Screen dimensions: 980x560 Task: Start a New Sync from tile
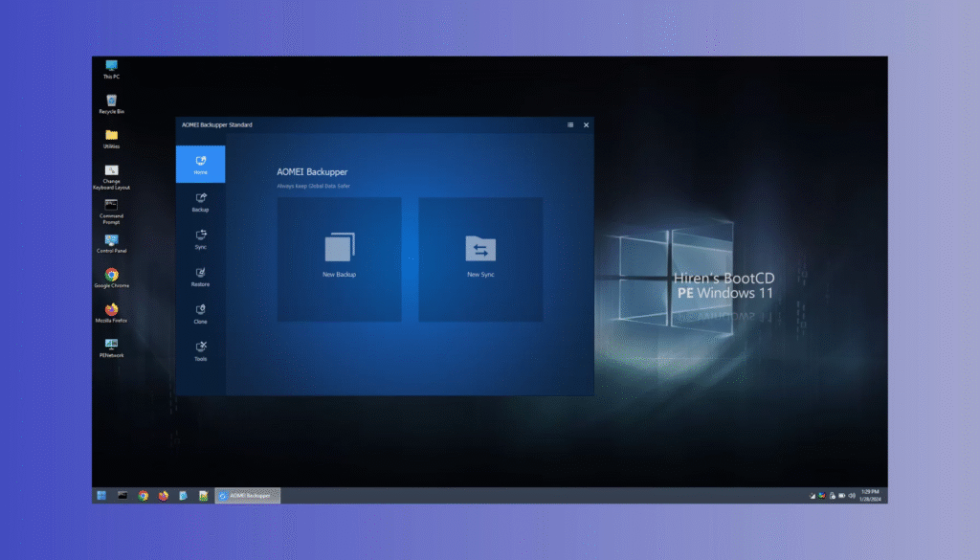[480, 259]
